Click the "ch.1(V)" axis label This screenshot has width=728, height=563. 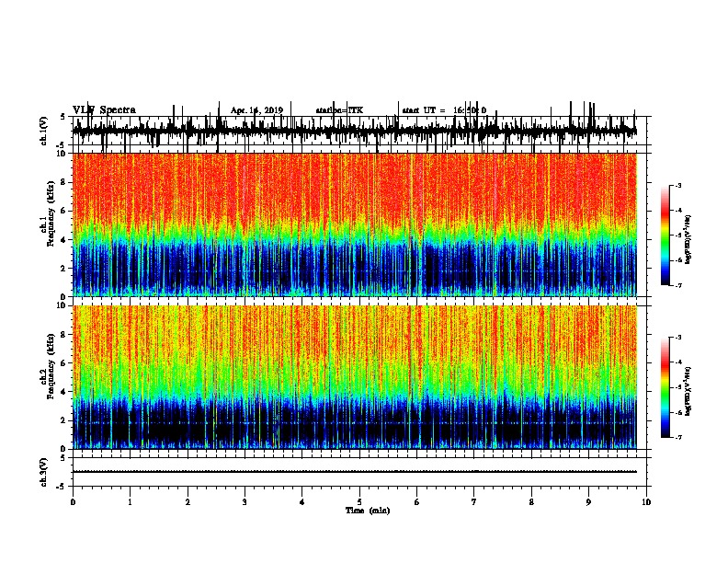(x=44, y=131)
